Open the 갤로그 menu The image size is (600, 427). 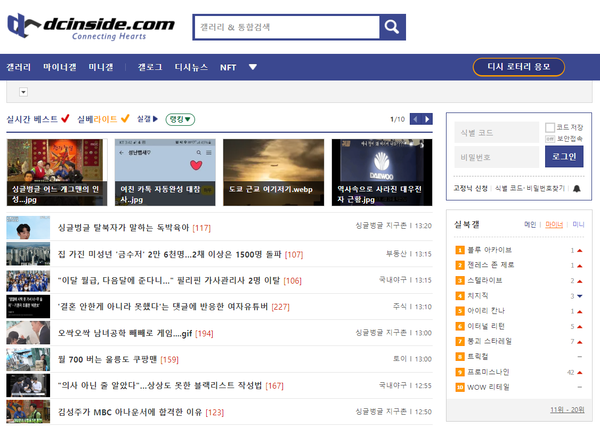coord(150,67)
